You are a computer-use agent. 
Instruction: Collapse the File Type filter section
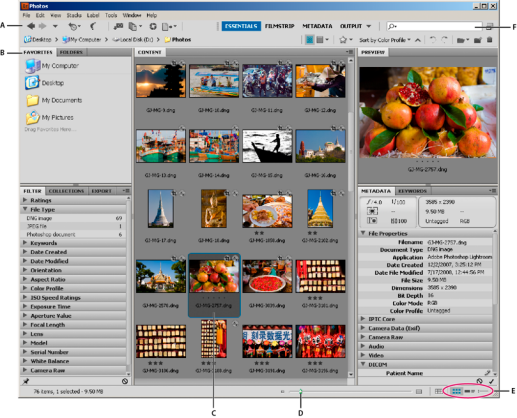point(25,209)
